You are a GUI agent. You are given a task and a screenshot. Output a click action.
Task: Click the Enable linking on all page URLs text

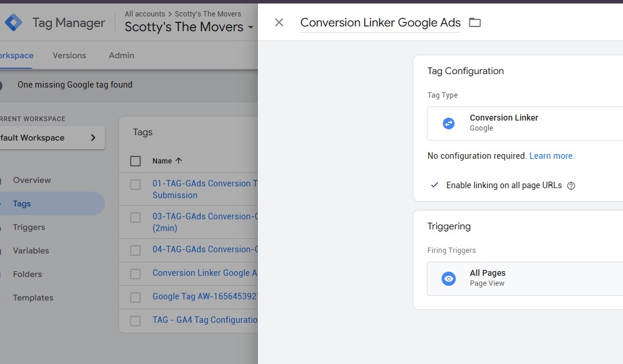click(x=504, y=185)
